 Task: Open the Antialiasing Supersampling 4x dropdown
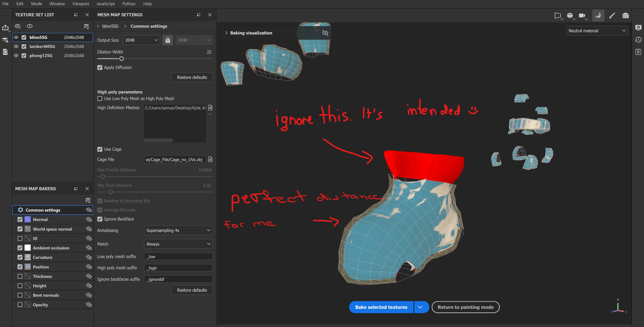pyautogui.click(x=178, y=230)
